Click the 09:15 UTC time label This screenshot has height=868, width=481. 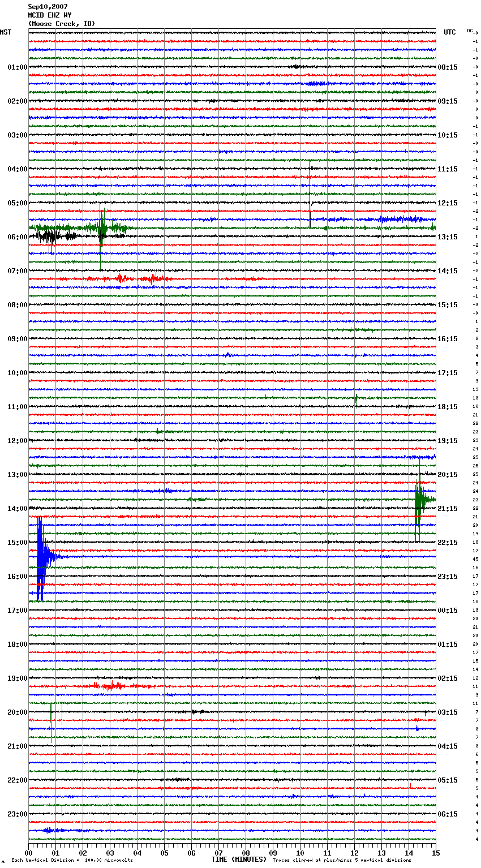[x=448, y=101]
